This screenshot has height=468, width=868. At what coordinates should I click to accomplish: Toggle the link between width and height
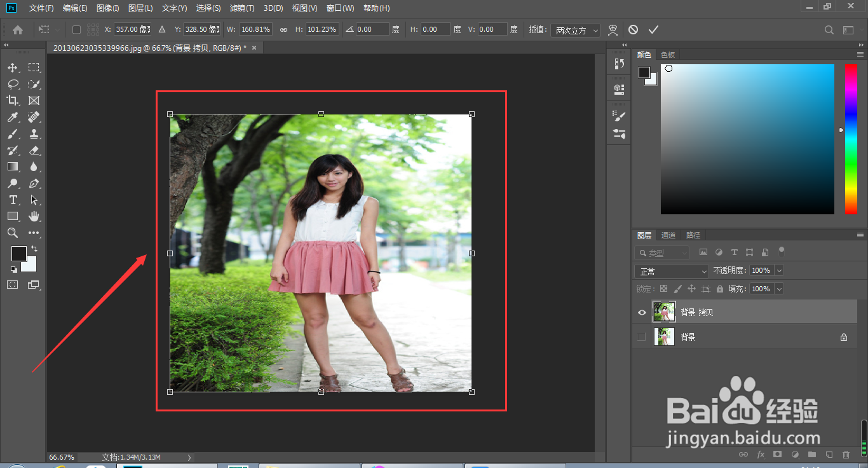coord(283,30)
